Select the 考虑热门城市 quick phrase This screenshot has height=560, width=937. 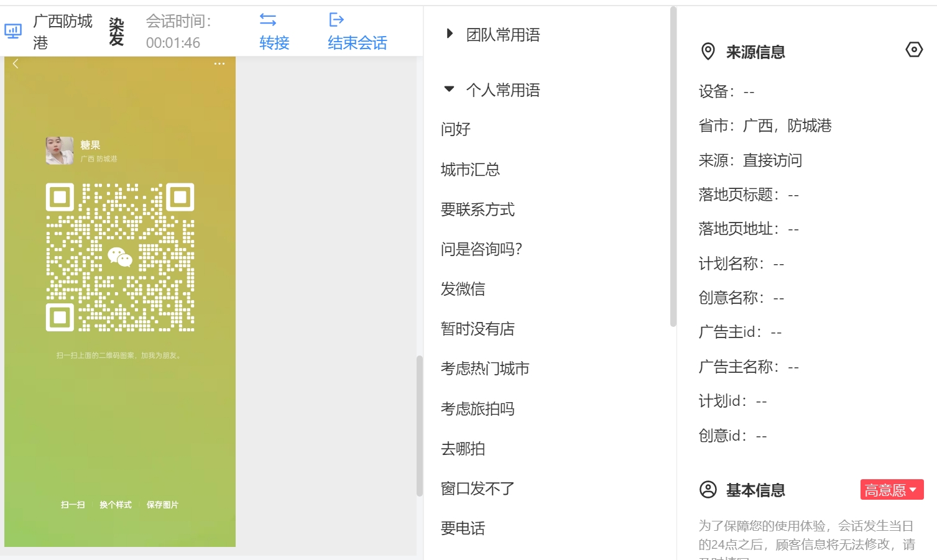tap(485, 369)
